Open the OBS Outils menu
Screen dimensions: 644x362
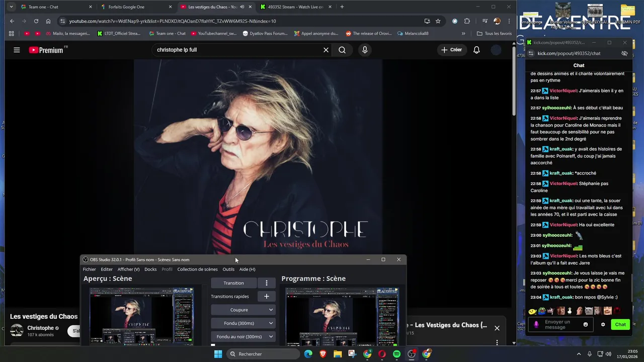coord(228,269)
